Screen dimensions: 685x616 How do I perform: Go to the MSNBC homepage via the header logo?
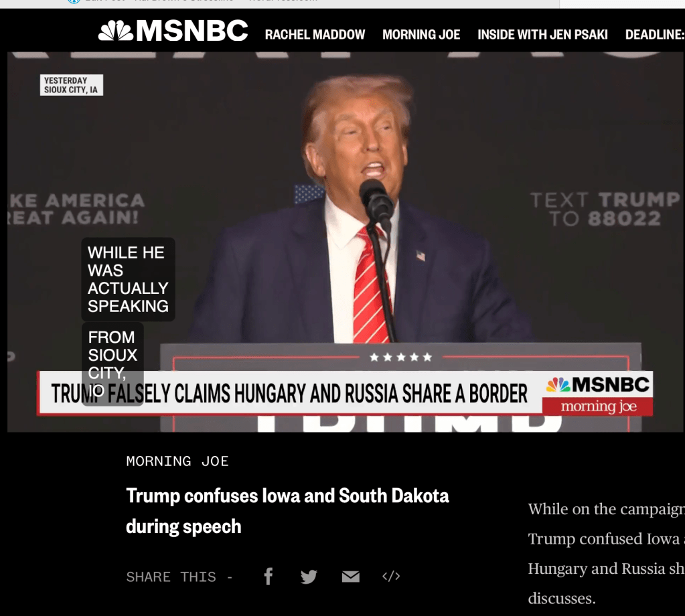click(173, 31)
